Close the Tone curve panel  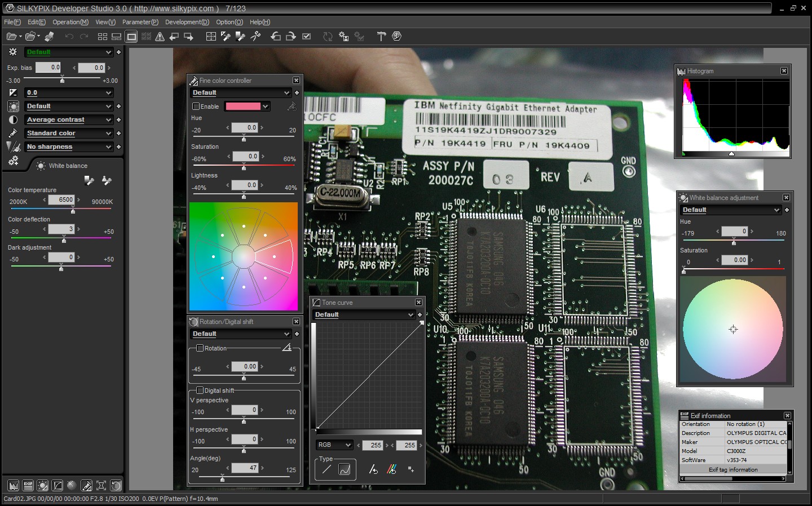click(x=418, y=303)
